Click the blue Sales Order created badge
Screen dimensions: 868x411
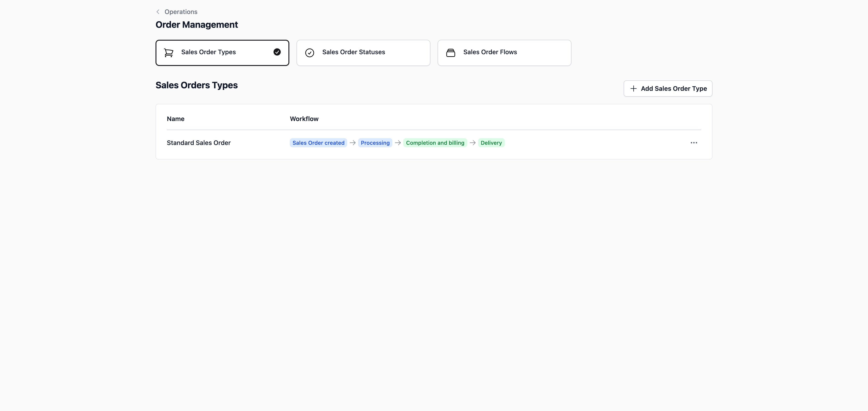point(318,143)
